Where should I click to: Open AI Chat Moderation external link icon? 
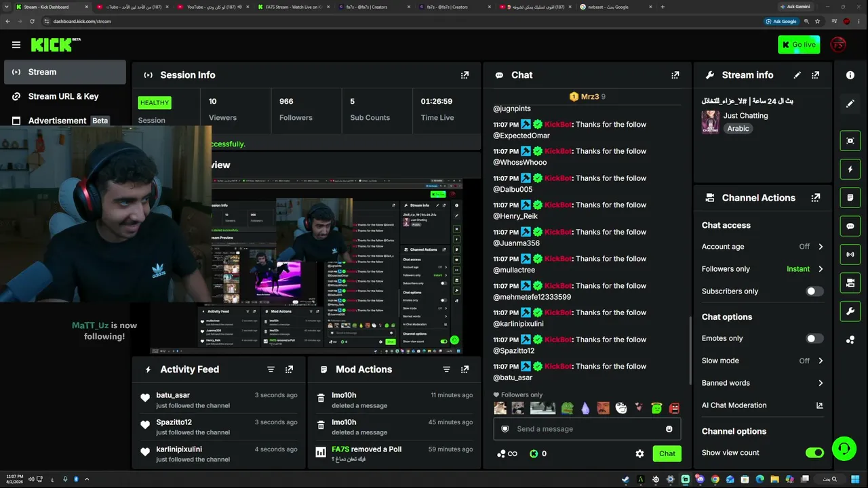click(820, 405)
